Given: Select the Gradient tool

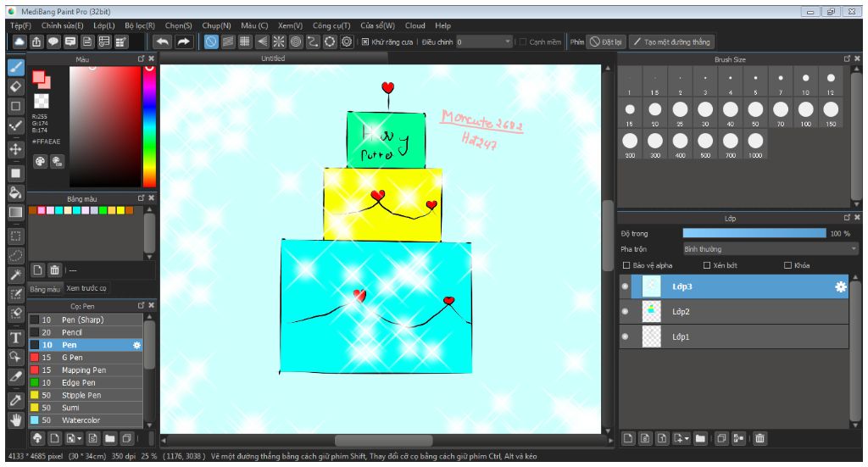Looking at the screenshot, I should [x=15, y=213].
